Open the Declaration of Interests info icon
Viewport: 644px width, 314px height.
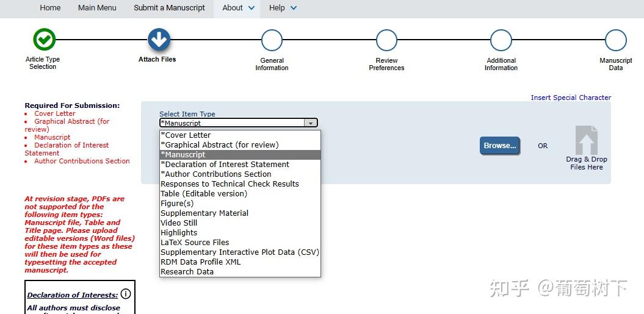(126, 294)
